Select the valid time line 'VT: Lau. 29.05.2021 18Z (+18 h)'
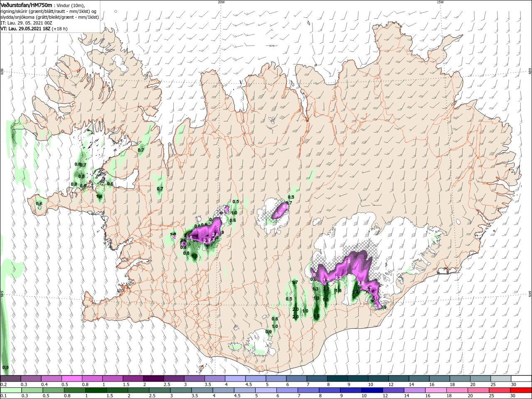The height and width of the screenshot is (399, 532). click(x=34, y=29)
